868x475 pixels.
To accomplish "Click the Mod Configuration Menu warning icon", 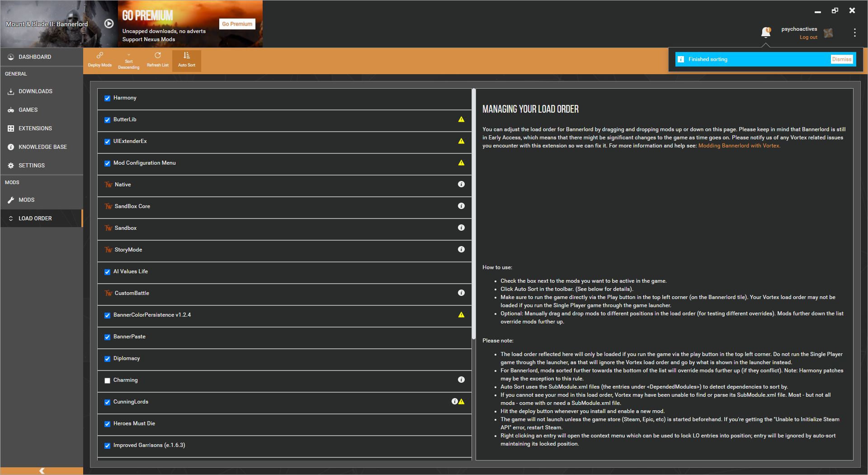I will 461,163.
